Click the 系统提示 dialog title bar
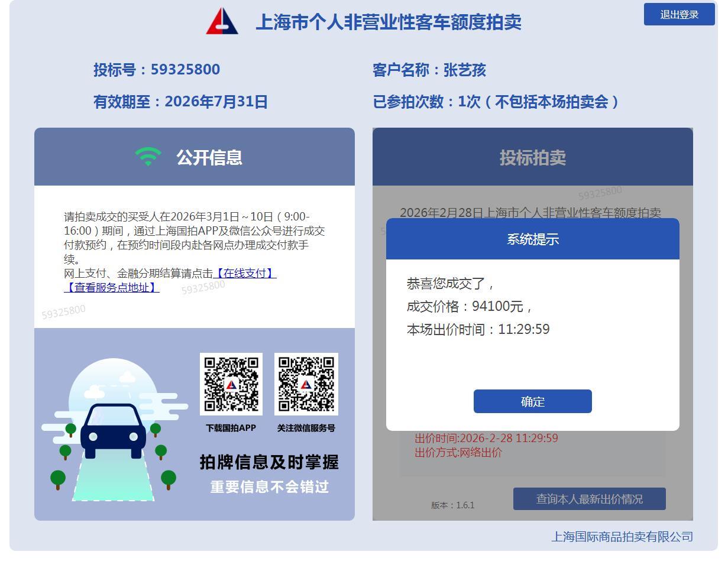The height and width of the screenshot is (565, 728). [532, 239]
